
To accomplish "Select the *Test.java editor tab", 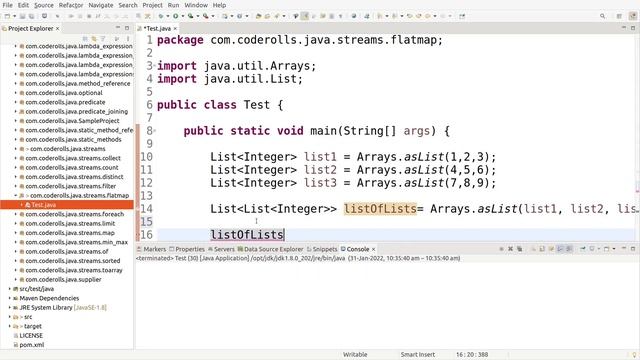I will [158, 29].
